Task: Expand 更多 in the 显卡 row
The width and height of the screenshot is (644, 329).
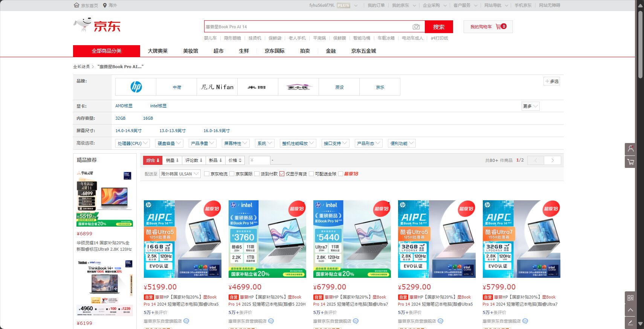Action: pyautogui.click(x=530, y=106)
